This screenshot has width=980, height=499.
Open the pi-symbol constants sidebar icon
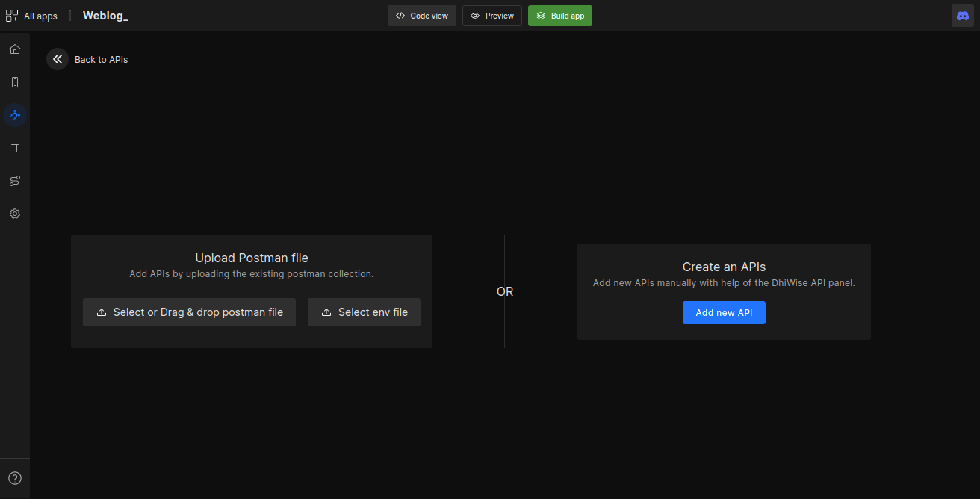coord(15,148)
